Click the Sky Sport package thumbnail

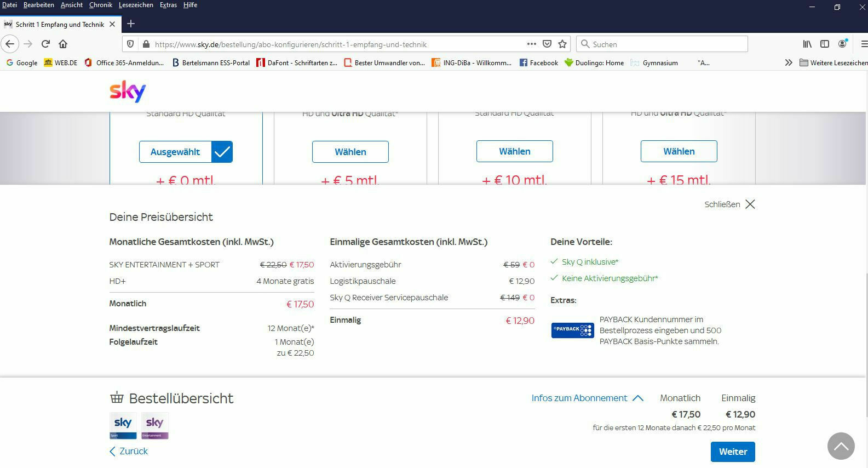click(123, 426)
